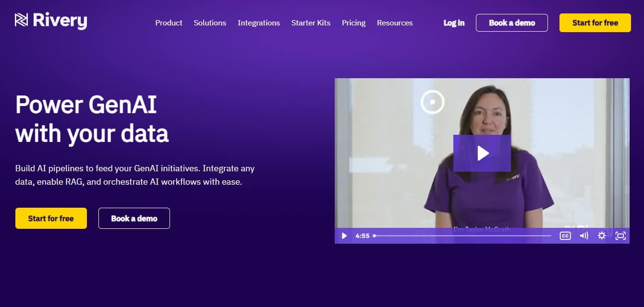This screenshot has height=307, width=644.
Task: Click Book a demo below the hero text
Action: pos(134,218)
